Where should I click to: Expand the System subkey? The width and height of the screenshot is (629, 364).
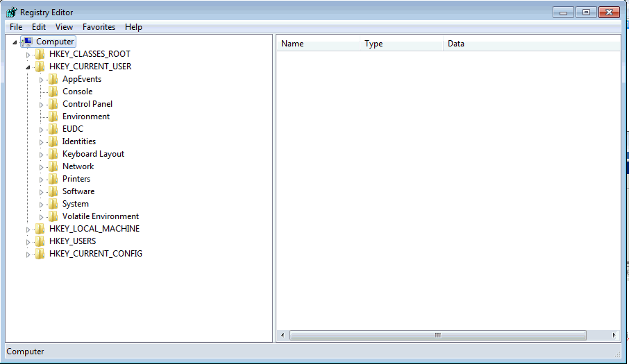click(41, 205)
